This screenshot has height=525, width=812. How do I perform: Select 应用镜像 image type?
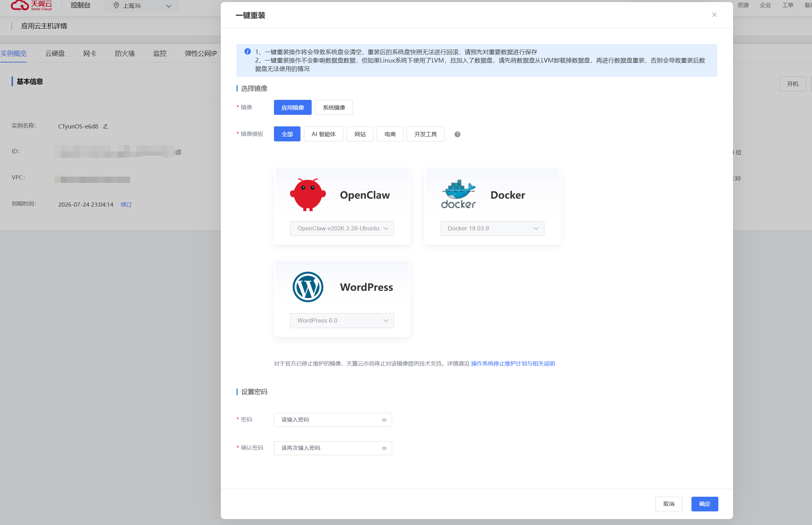tap(292, 108)
